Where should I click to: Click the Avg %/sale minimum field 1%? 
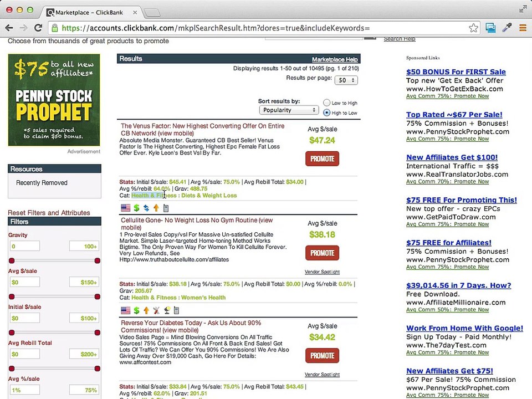pyautogui.click(x=25, y=390)
